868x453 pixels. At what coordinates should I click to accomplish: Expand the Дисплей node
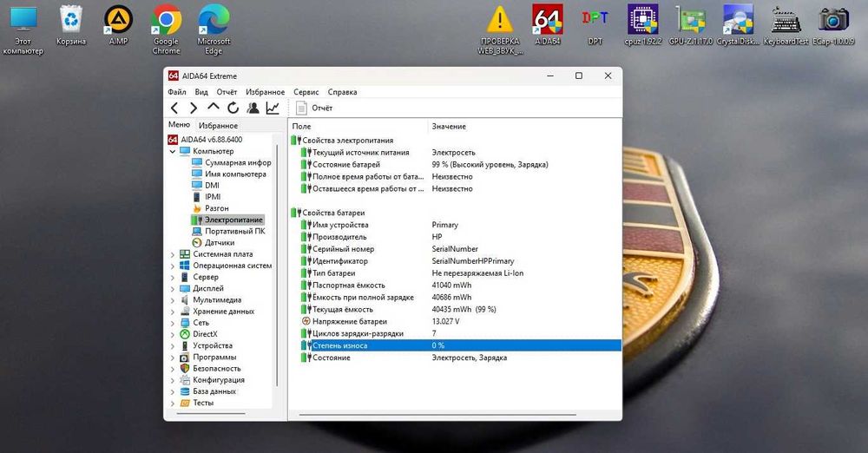(x=172, y=289)
